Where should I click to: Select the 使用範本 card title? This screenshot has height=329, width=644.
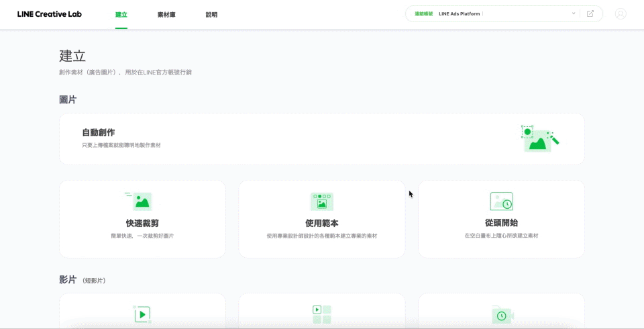322,223
